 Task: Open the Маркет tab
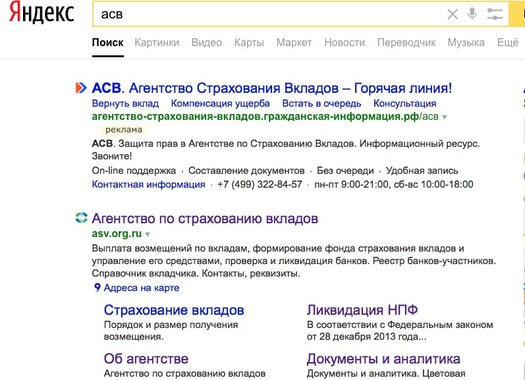pos(294,43)
